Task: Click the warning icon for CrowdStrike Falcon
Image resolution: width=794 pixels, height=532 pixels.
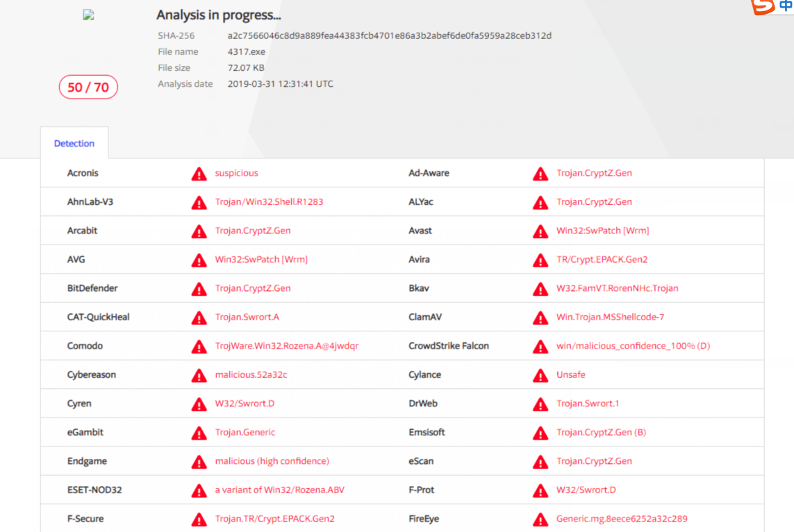Action: tap(540, 347)
